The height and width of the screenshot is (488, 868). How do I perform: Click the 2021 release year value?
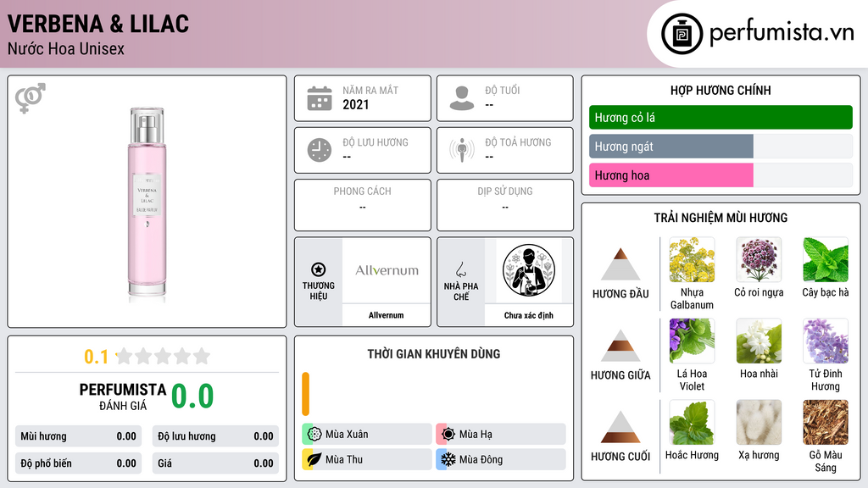pos(355,104)
